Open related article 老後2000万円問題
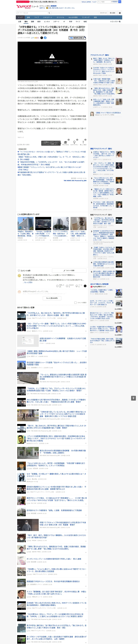 tap(51, 163)
